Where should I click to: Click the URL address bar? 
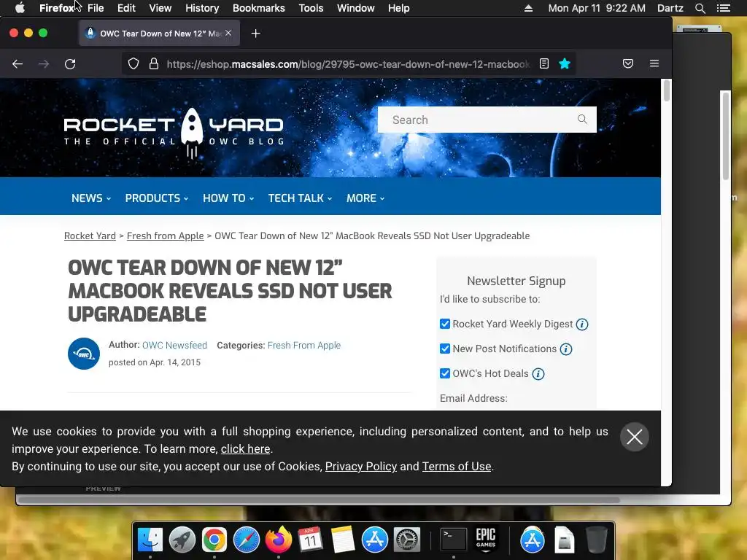point(348,64)
